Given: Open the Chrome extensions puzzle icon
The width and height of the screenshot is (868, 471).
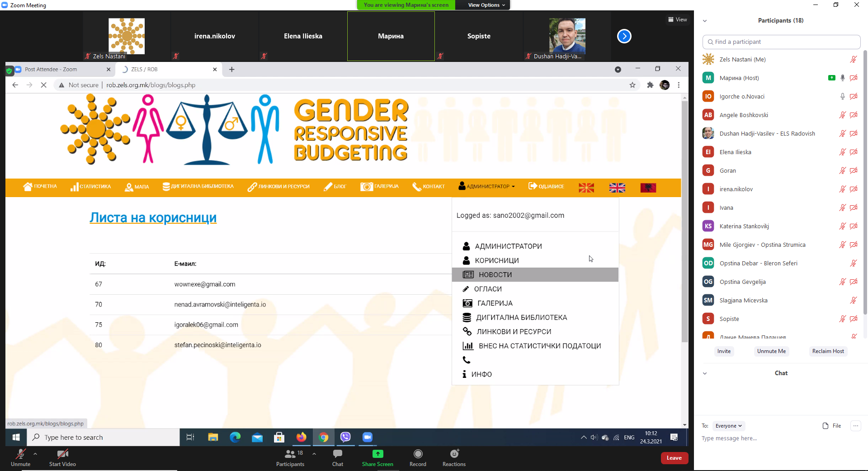Looking at the screenshot, I should coord(650,85).
